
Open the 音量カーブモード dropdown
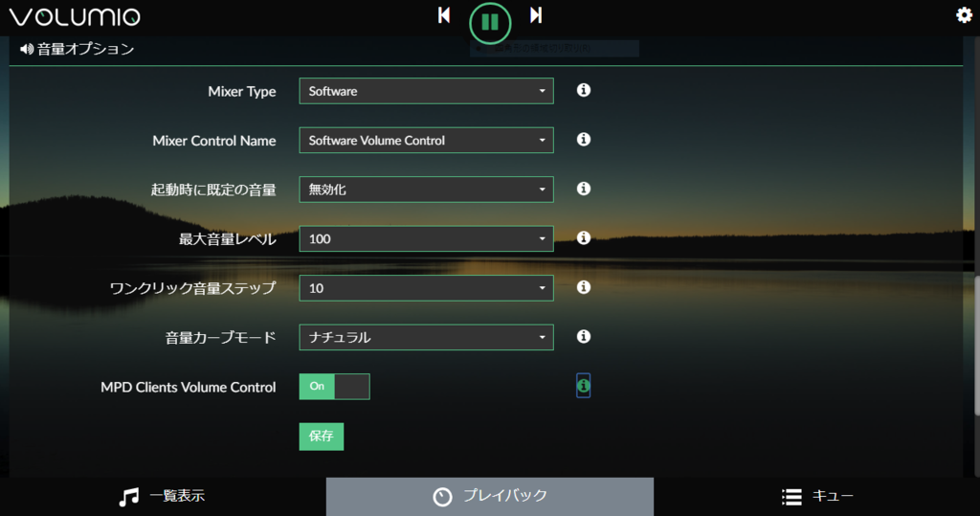(x=426, y=337)
